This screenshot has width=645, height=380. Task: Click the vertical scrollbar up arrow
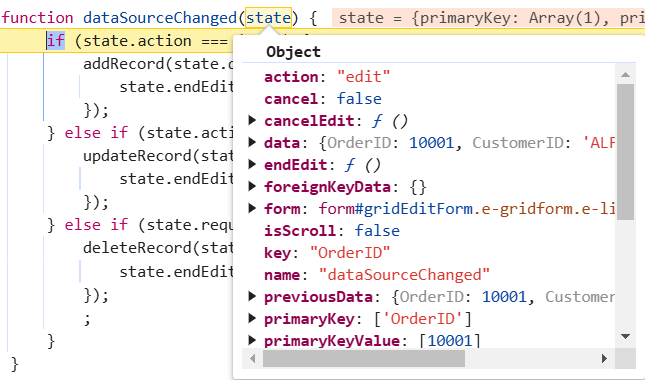(625, 74)
